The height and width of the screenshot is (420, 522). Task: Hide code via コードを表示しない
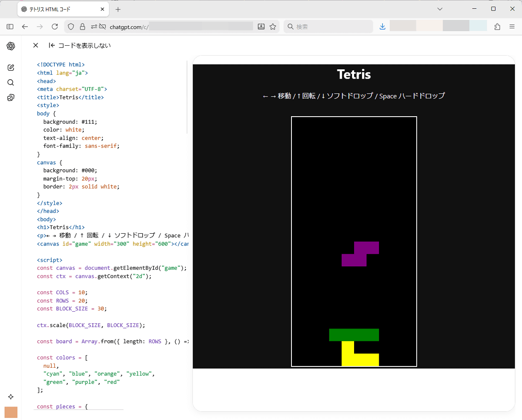(x=80, y=45)
